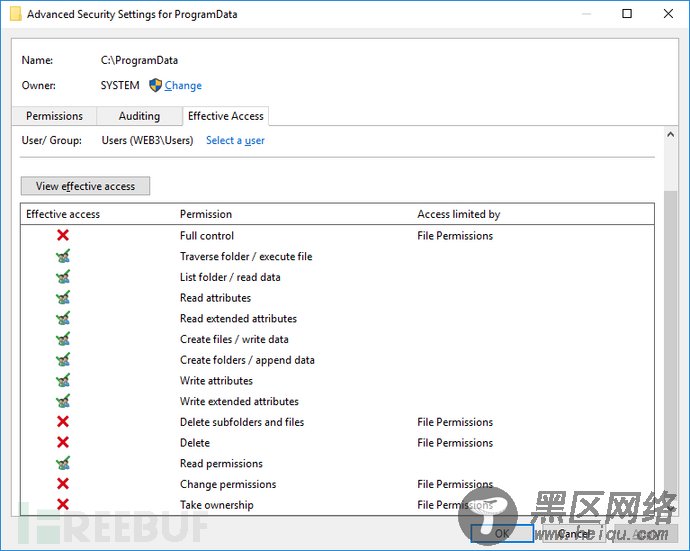Maximize the Advanced Security Settings window
Viewport: 690px width, 551px height.
627,14
